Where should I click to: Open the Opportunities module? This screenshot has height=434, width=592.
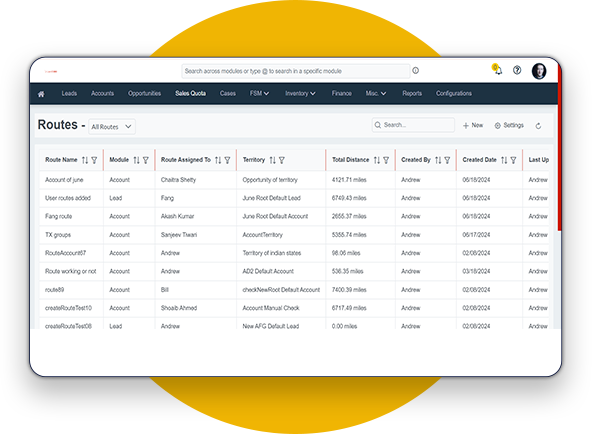click(x=144, y=93)
